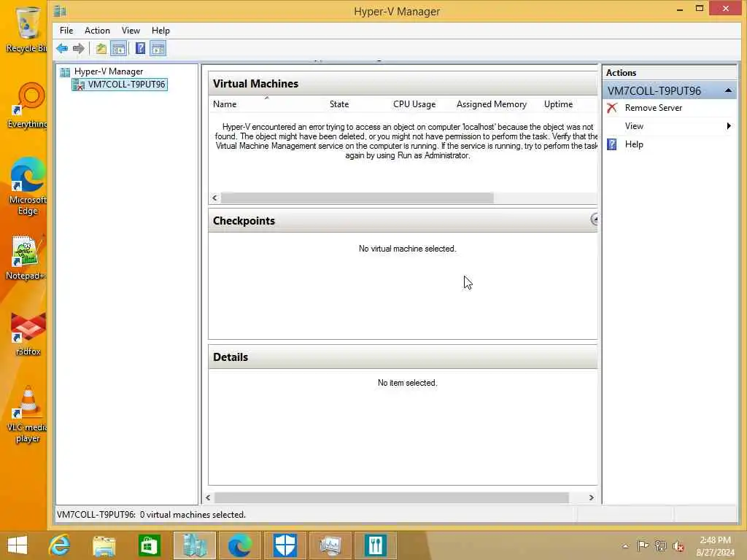Click the right arrow of bottom scrollbar
The width and height of the screenshot is (747, 560).
(591, 497)
